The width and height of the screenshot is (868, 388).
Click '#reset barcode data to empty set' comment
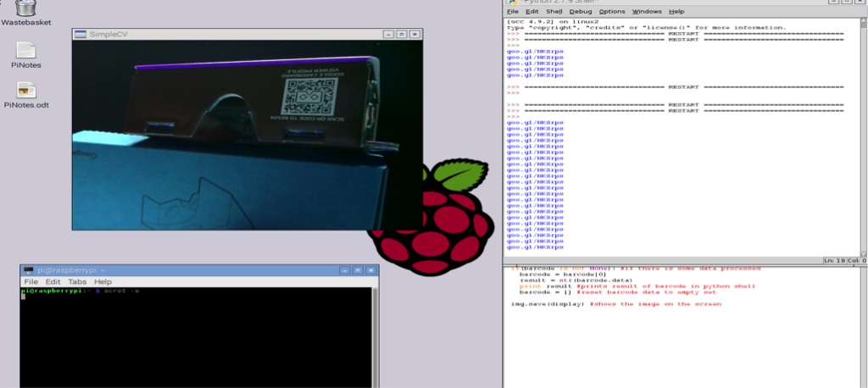[648, 292]
